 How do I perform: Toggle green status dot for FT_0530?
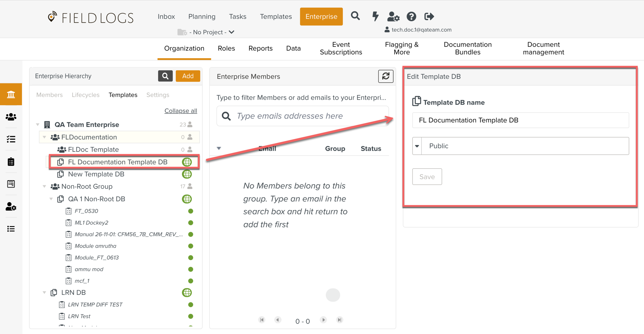coord(191,211)
